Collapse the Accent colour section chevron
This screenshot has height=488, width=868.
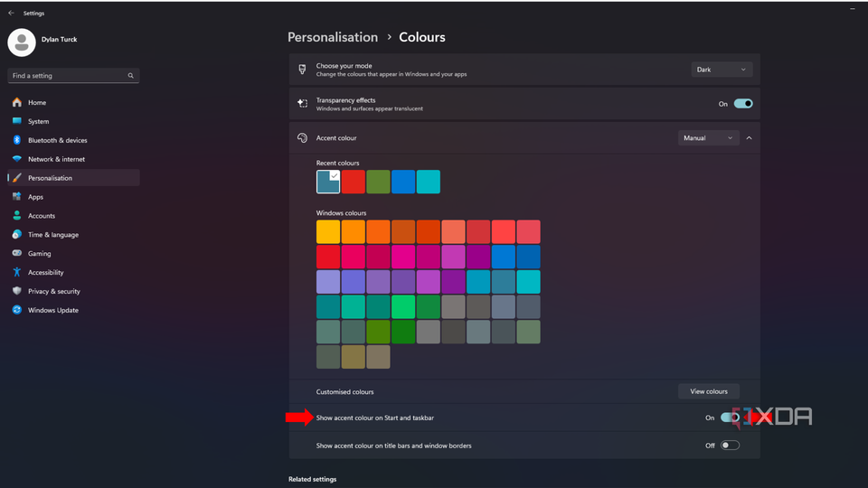pos(749,138)
